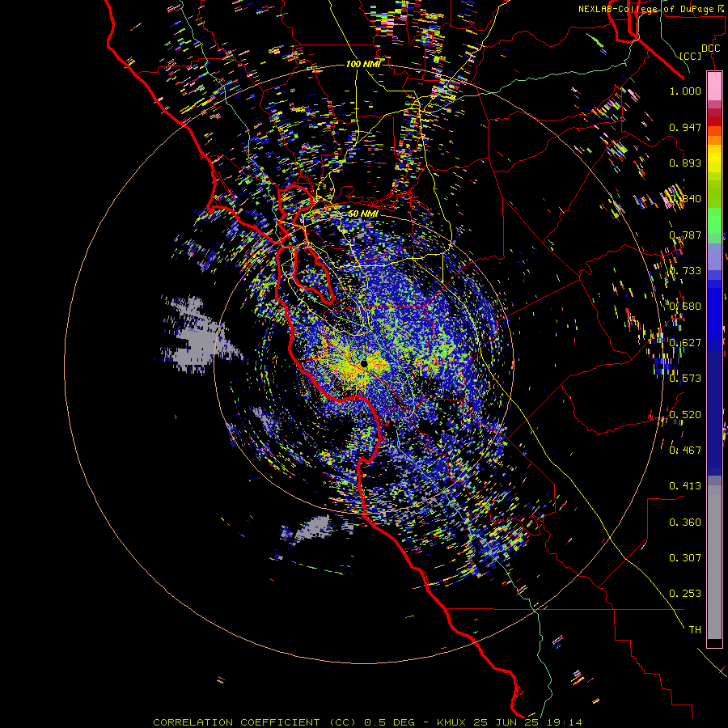The image size is (728, 728).
Task: Click the black radar site dot at the map center
Action: pyautogui.click(x=364, y=363)
